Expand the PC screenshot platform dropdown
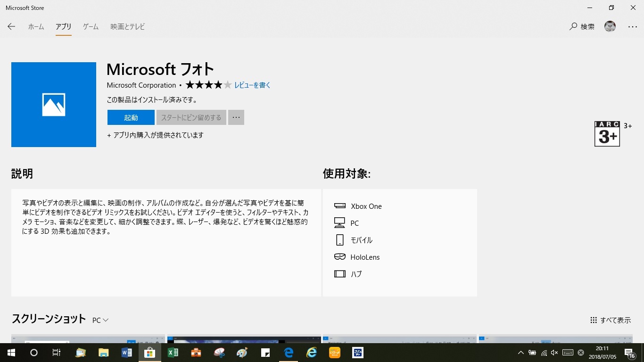Screen dimensions: 644x362 tap(100, 320)
